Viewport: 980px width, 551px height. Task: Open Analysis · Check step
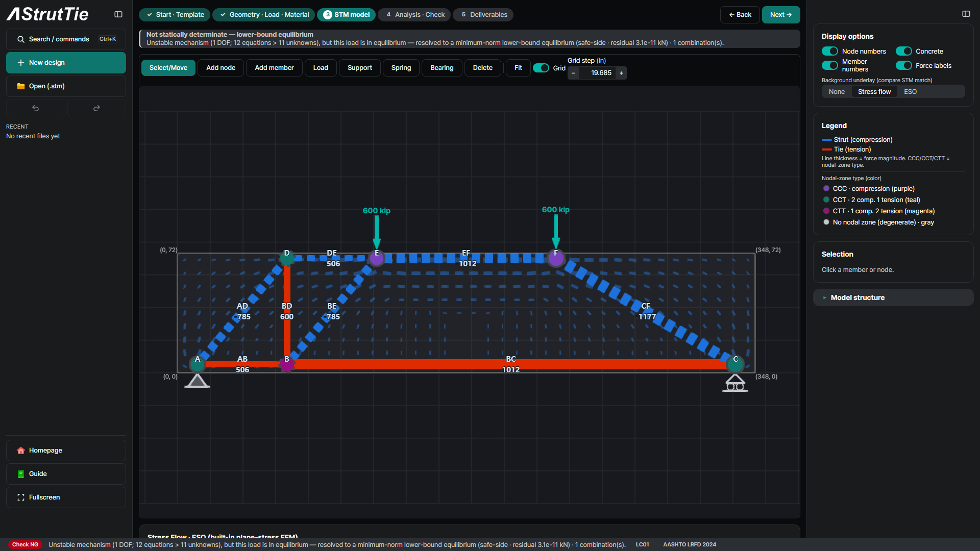click(415, 15)
